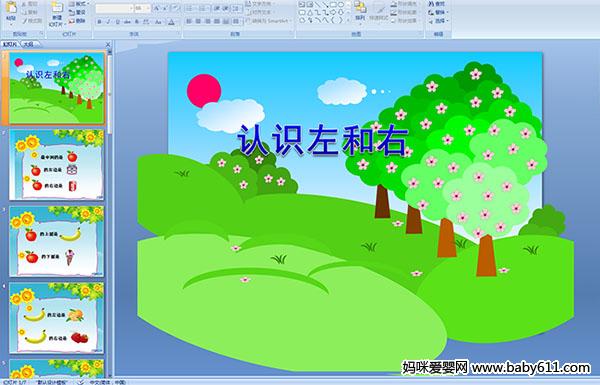Switch to the Slides tab in left pane

(10, 44)
